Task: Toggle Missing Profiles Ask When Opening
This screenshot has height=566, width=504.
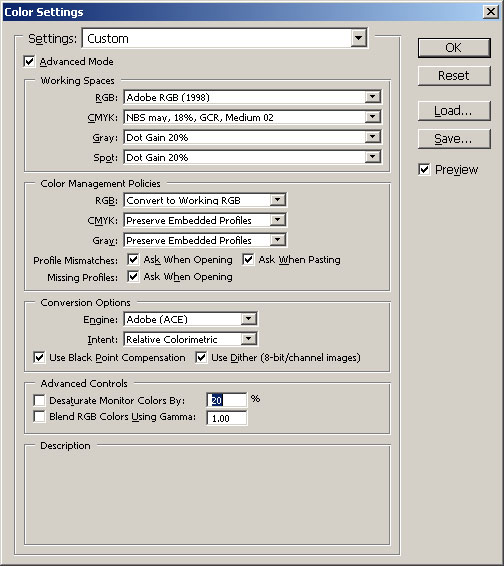Action: coord(133,277)
